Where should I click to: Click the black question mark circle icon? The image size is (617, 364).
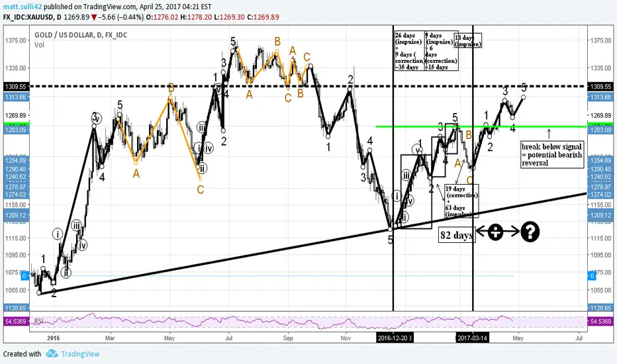530,232
